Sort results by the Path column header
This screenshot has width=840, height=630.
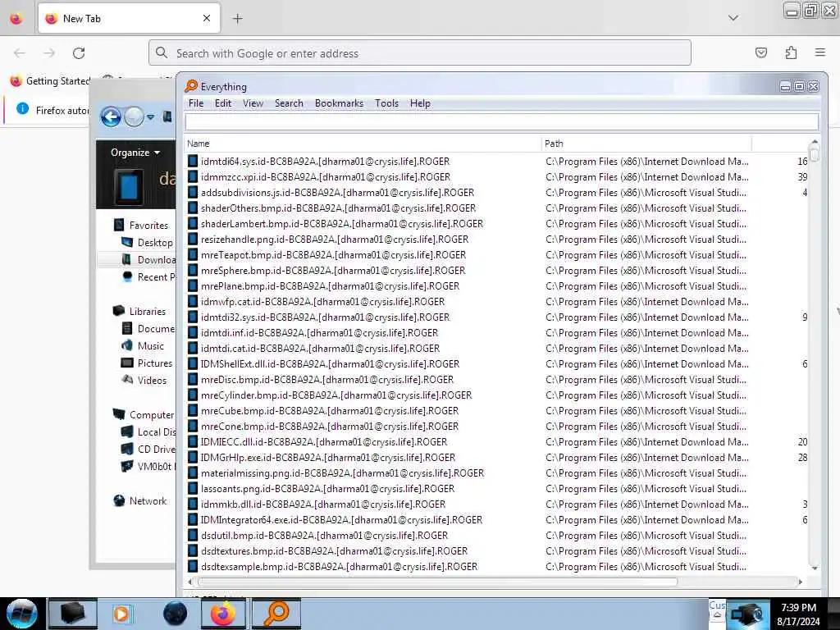[x=646, y=144]
